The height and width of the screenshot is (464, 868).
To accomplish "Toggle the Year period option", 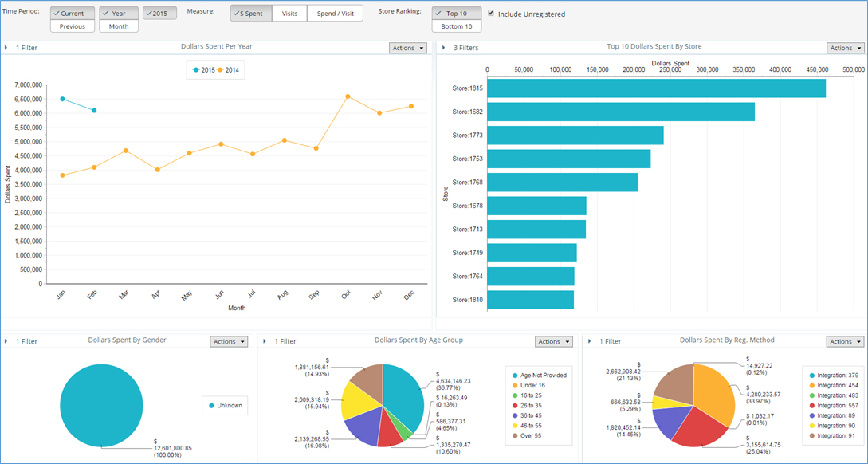I will (119, 14).
